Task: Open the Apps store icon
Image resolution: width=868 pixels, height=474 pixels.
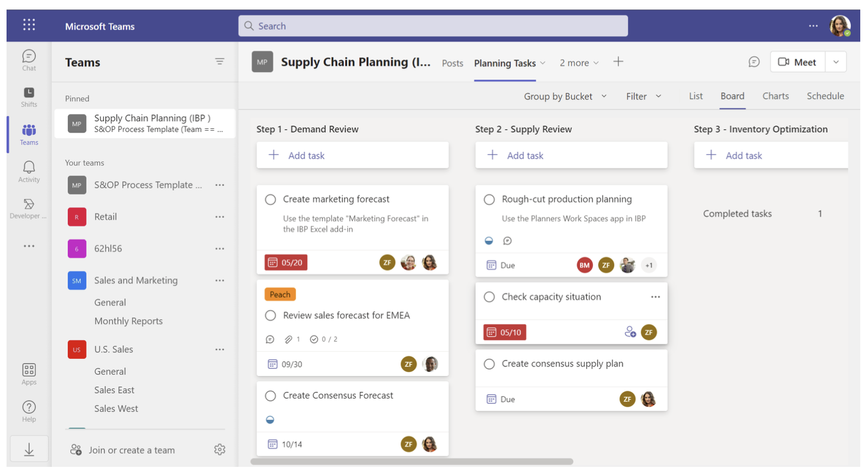Action: [x=29, y=374]
